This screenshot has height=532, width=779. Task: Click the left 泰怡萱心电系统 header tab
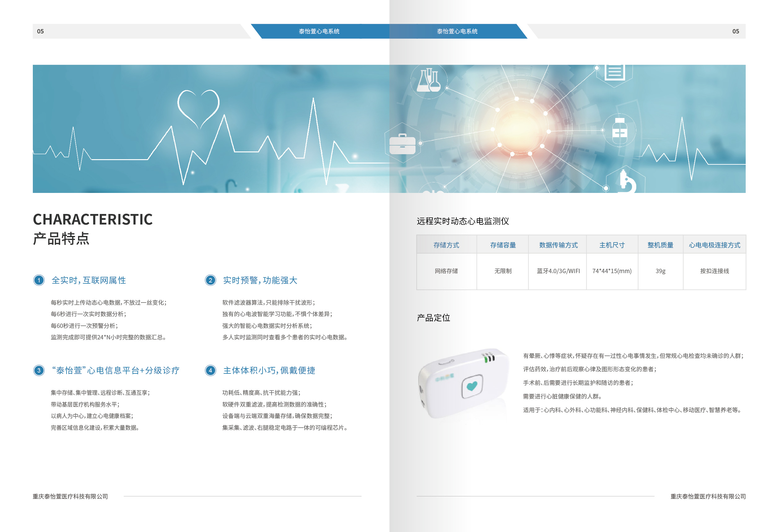(x=319, y=31)
